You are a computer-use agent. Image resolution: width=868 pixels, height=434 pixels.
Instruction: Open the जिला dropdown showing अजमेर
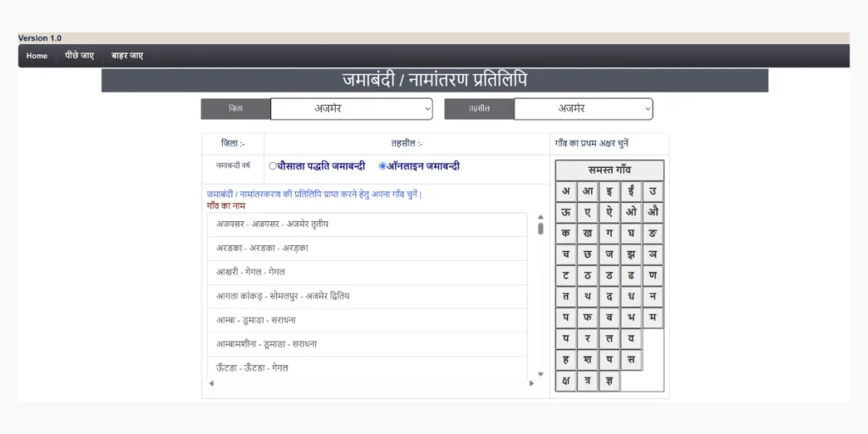352,109
